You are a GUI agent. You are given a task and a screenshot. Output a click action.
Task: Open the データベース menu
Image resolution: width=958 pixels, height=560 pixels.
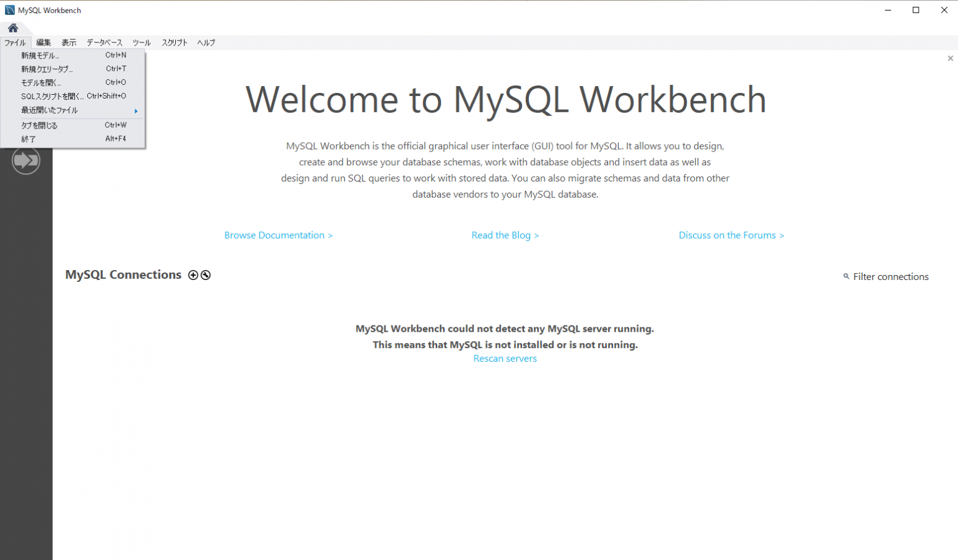pyautogui.click(x=104, y=42)
